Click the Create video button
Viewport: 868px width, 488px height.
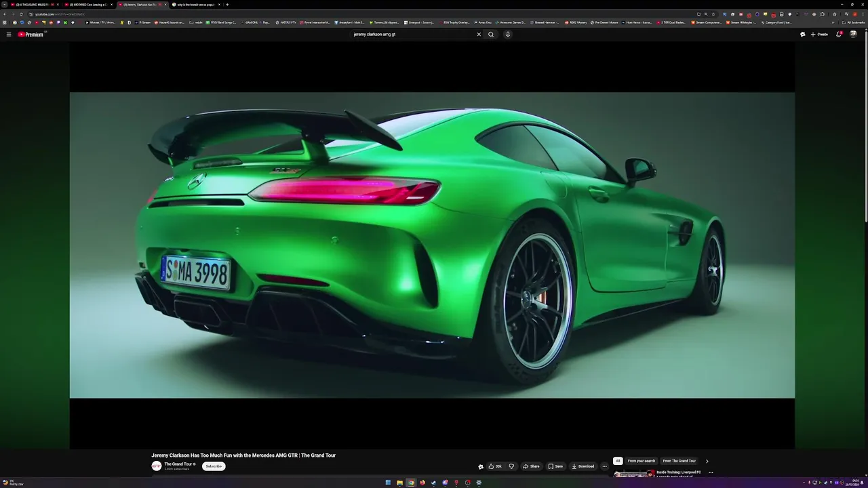(x=819, y=34)
